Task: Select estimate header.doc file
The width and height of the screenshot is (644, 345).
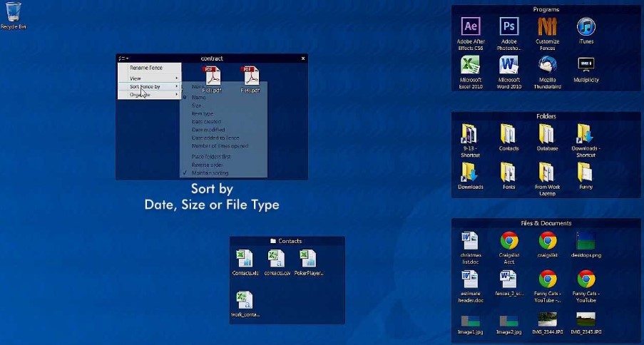Action: pos(471,279)
